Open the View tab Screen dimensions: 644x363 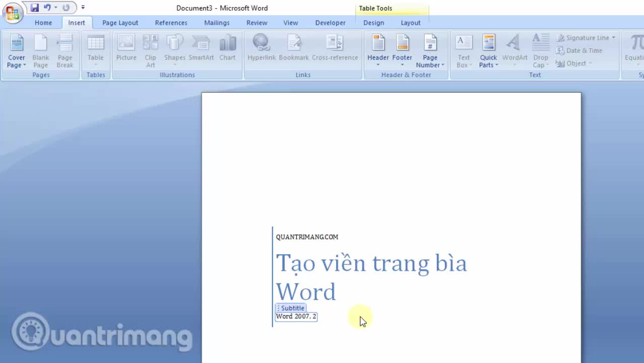point(290,23)
